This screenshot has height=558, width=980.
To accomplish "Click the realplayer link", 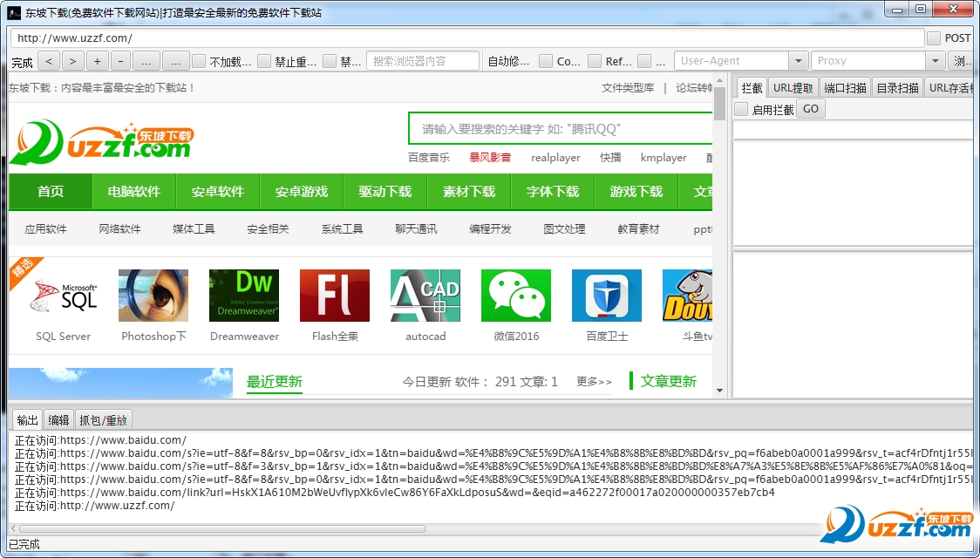I will point(555,158).
